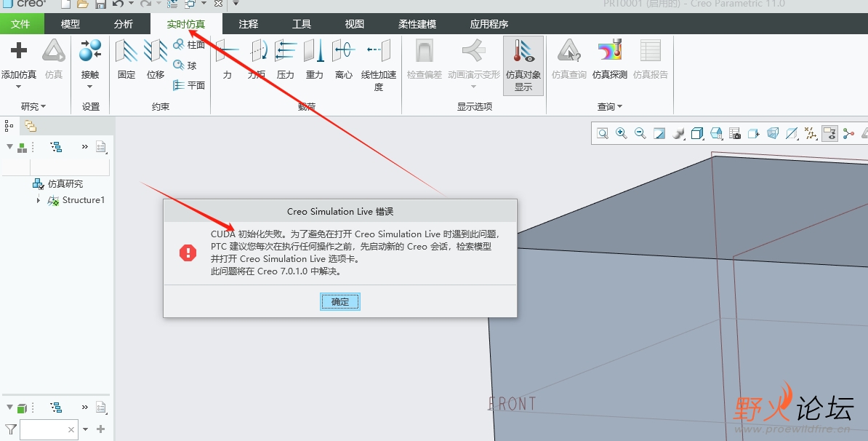Click the Open folder icon in quick access toolbar
Viewport: 868px width, 441px height.
(x=82, y=4)
